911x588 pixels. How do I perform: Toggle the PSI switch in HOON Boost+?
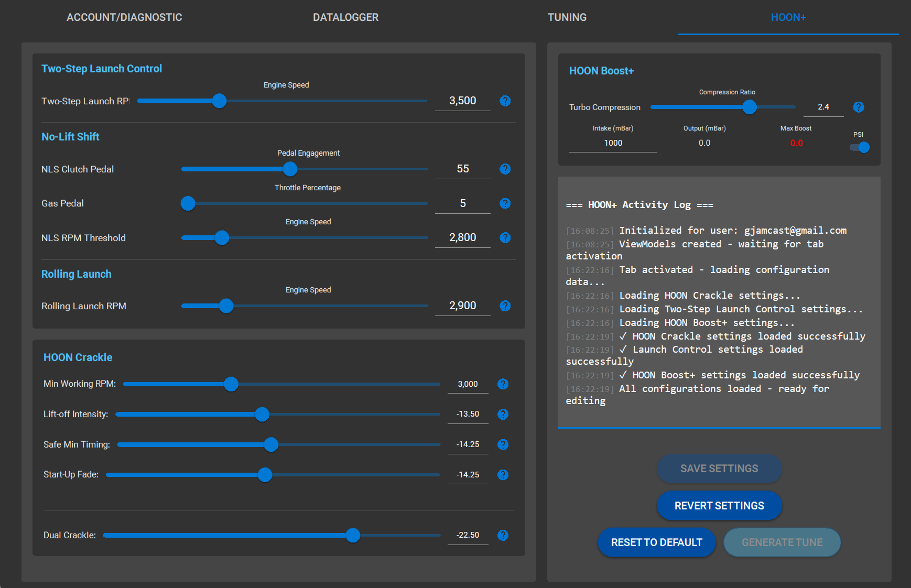[859, 147]
